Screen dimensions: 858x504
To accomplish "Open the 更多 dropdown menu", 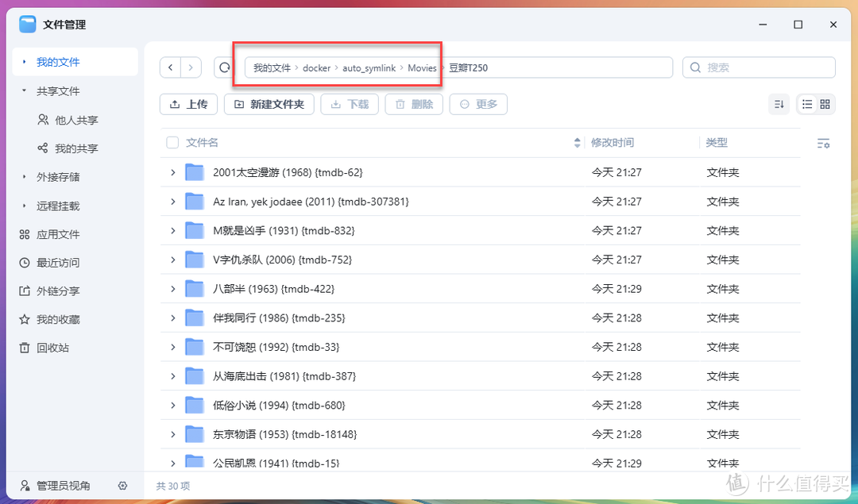I will pyautogui.click(x=478, y=104).
